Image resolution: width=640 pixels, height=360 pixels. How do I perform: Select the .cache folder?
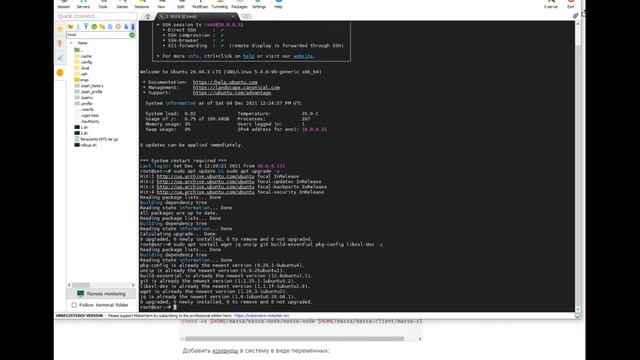(83, 56)
